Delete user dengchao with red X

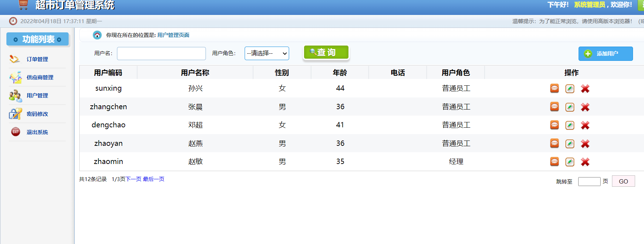585,125
